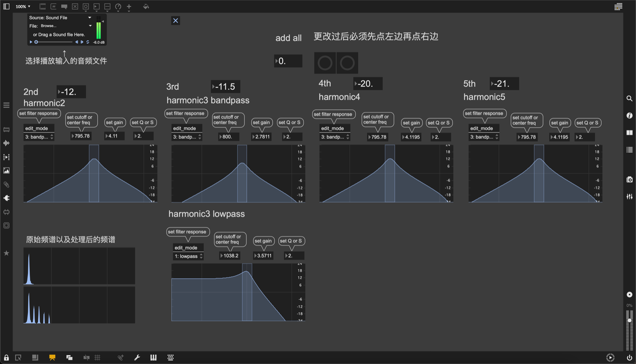
Task: Open the File Browse dropdown
Action: [x=66, y=26]
